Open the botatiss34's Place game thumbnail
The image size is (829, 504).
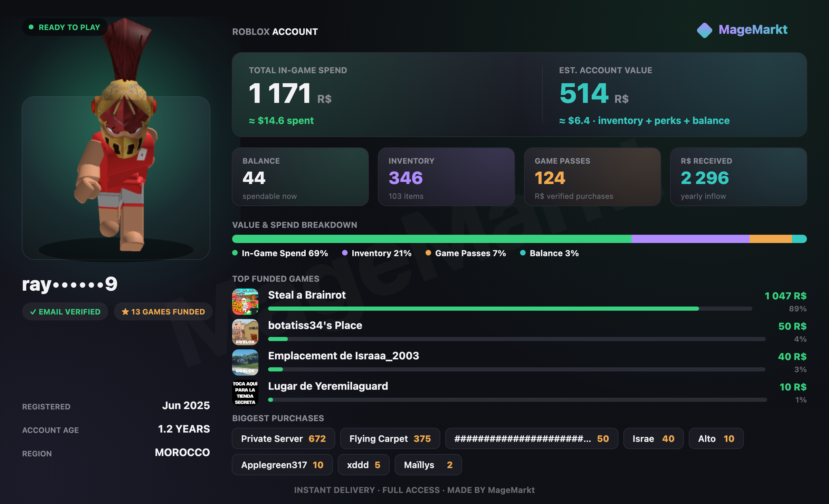click(245, 332)
